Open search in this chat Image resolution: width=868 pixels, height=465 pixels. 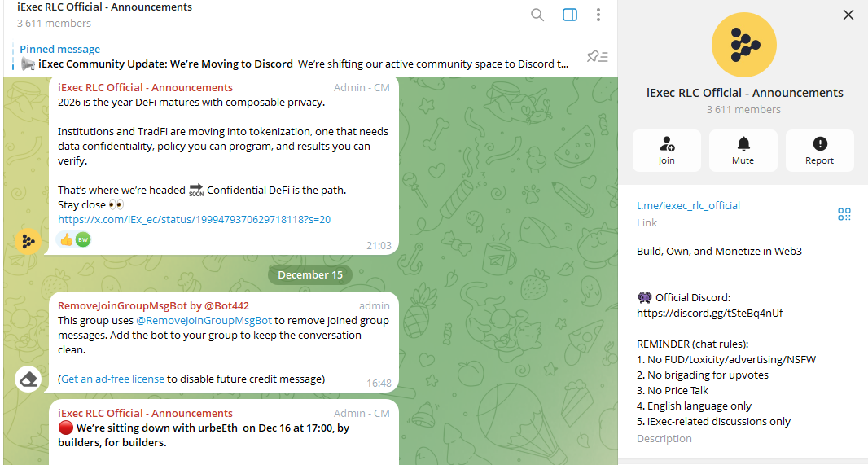537,15
